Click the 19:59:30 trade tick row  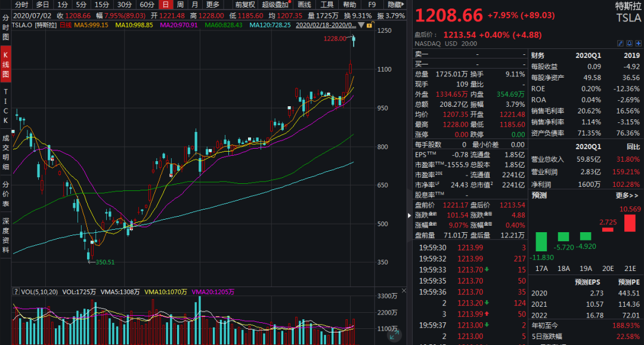[x=472, y=248]
